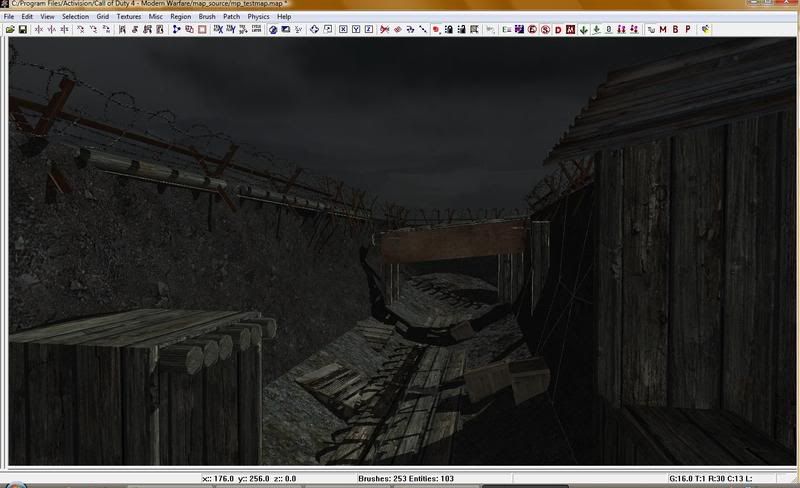
Task: Click the Open map folder icon
Action: coord(10,30)
